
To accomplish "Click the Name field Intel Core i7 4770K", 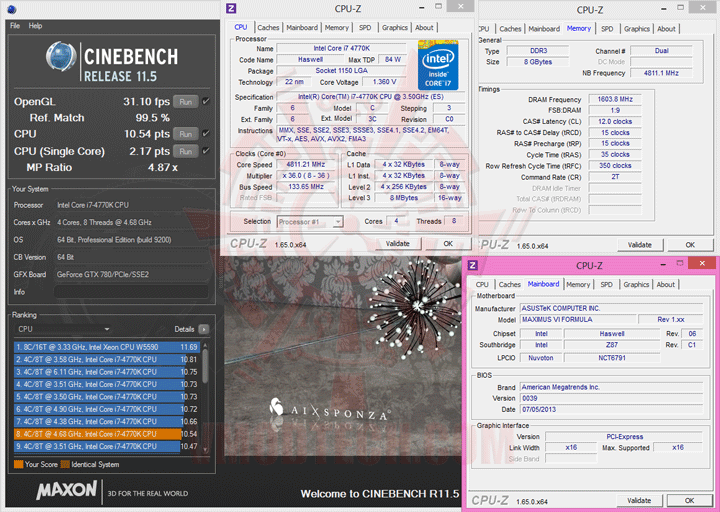I will 341,48.
